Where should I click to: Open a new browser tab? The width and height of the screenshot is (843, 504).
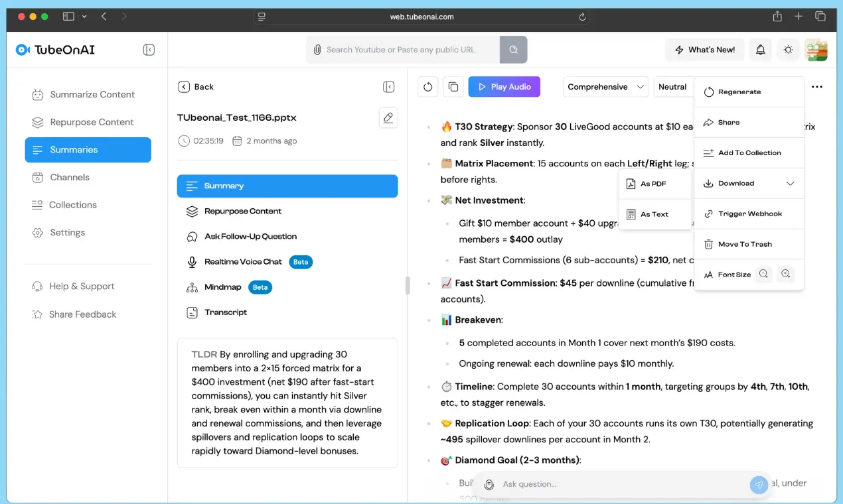tap(799, 17)
